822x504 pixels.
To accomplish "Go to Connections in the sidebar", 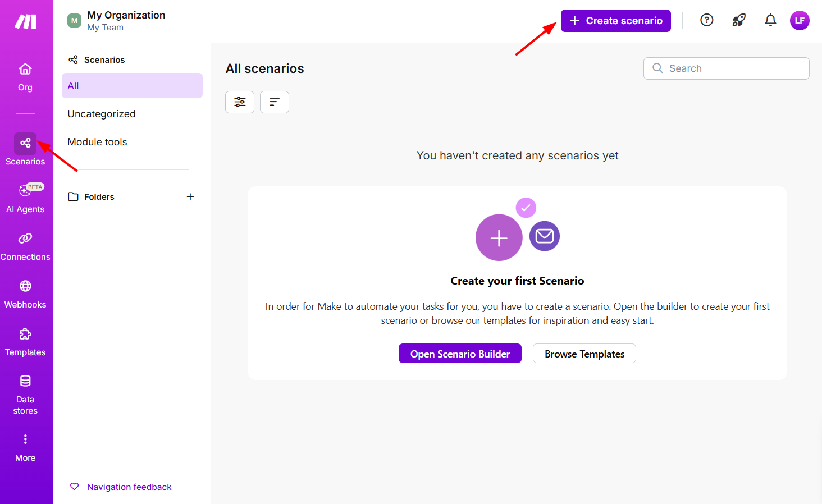I will click(x=25, y=239).
